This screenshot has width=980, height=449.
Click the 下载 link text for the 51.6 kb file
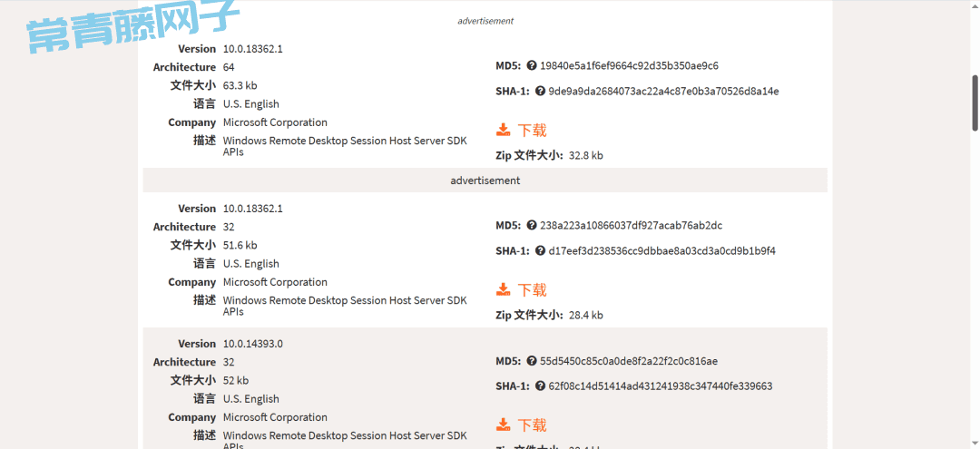pos(532,289)
